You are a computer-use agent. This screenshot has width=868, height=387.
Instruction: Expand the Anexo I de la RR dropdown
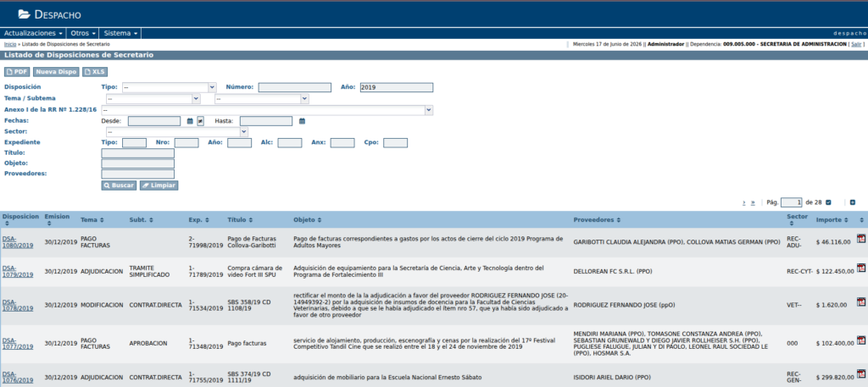[x=267, y=111]
